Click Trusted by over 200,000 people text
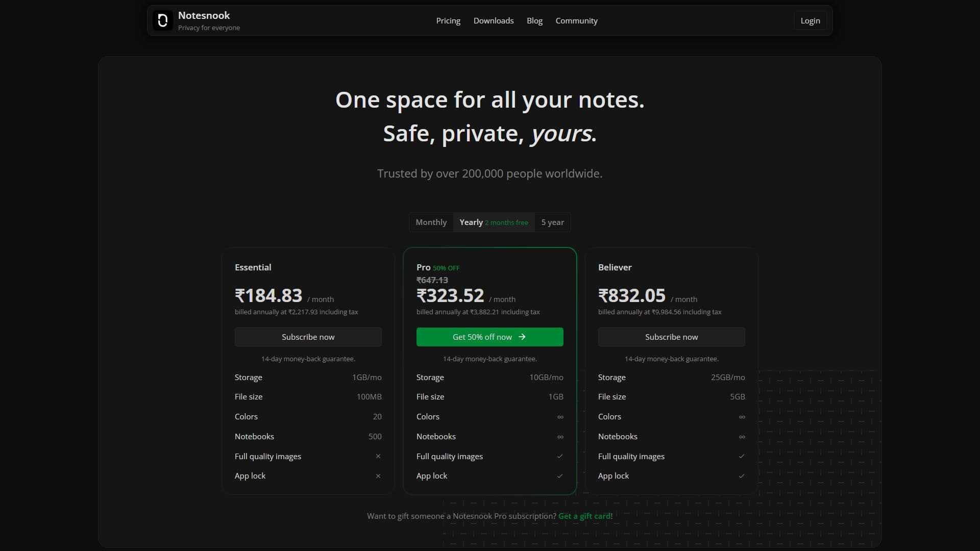Viewport: 980px width, 551px height. [490, 173]
